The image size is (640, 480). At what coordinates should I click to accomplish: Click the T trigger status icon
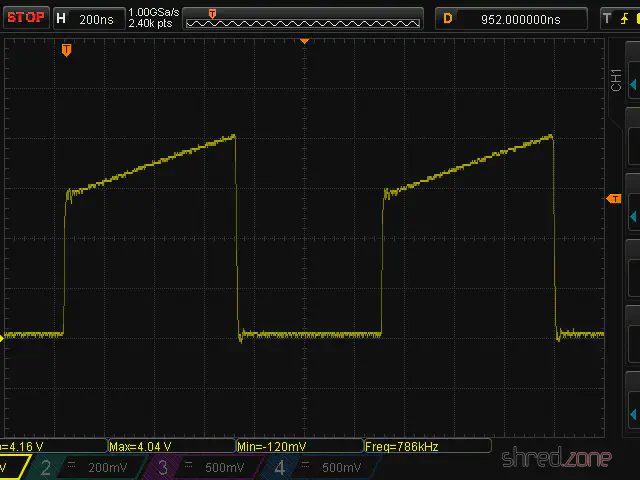[x=606, y=18]
